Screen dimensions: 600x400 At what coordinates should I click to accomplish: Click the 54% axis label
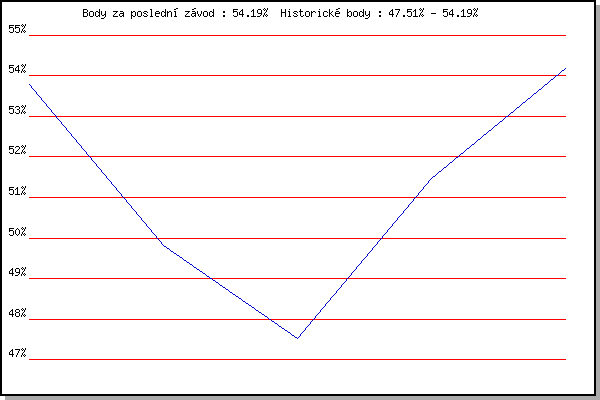point(17,69)
